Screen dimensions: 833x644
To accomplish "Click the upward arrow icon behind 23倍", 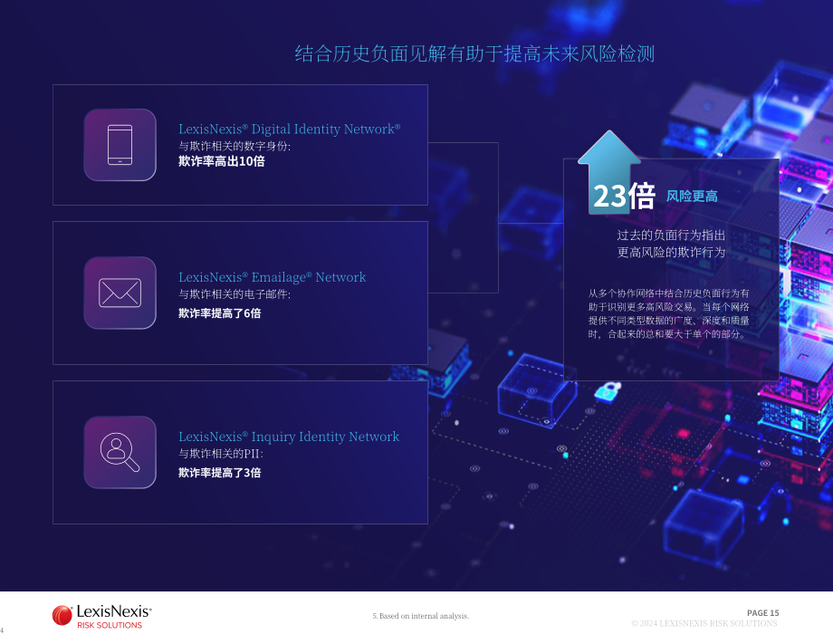I will pyautogui.click(x=609, y=171).
